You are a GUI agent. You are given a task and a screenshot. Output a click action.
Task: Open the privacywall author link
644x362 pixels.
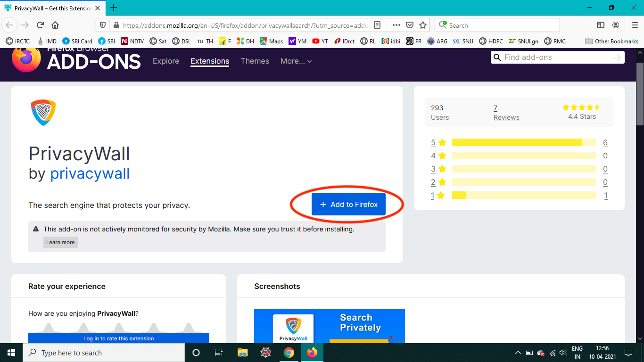pyautogui.click(x=90, y=173)
